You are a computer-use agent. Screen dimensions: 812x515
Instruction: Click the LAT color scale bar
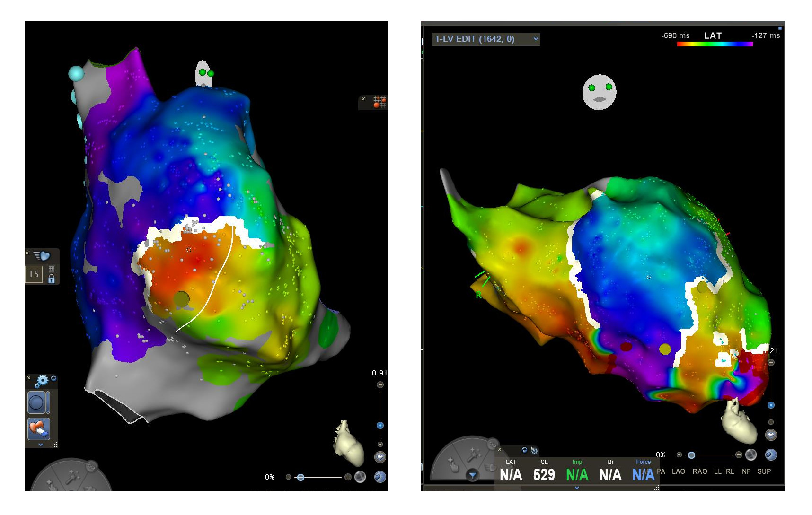tap(715, 44)
